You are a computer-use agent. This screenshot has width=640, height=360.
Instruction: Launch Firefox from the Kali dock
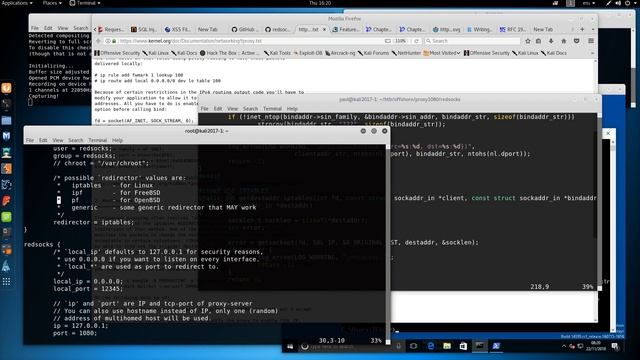(x=6, y=88)
